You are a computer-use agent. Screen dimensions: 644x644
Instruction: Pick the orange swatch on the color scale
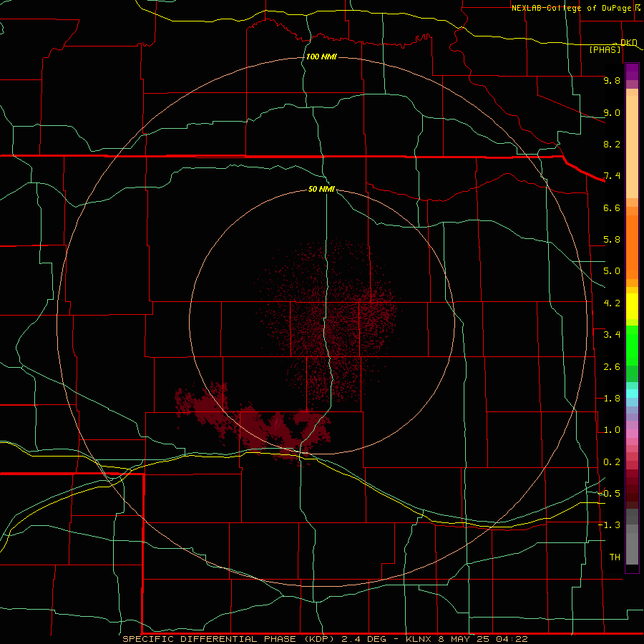(x=632, y=248)
